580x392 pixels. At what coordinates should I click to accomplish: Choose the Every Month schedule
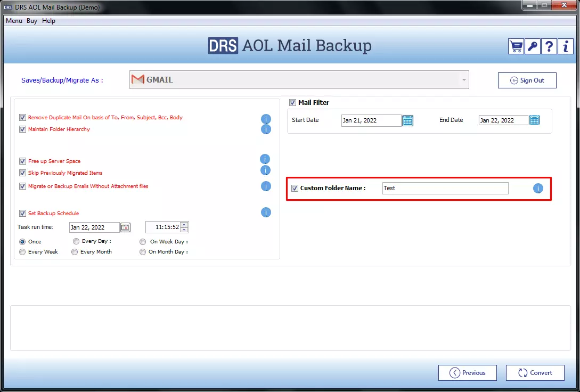[75, 252]
